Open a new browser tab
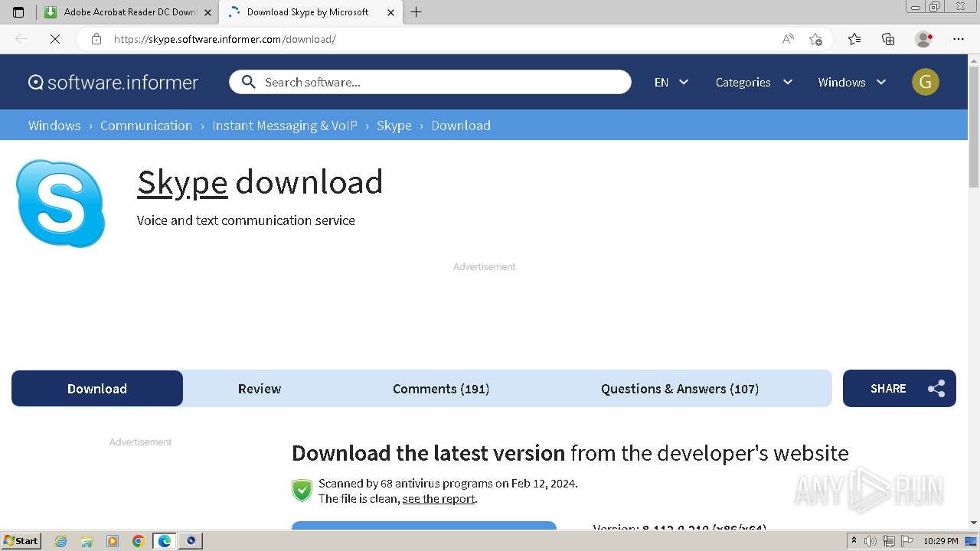 tap(416, 12)
